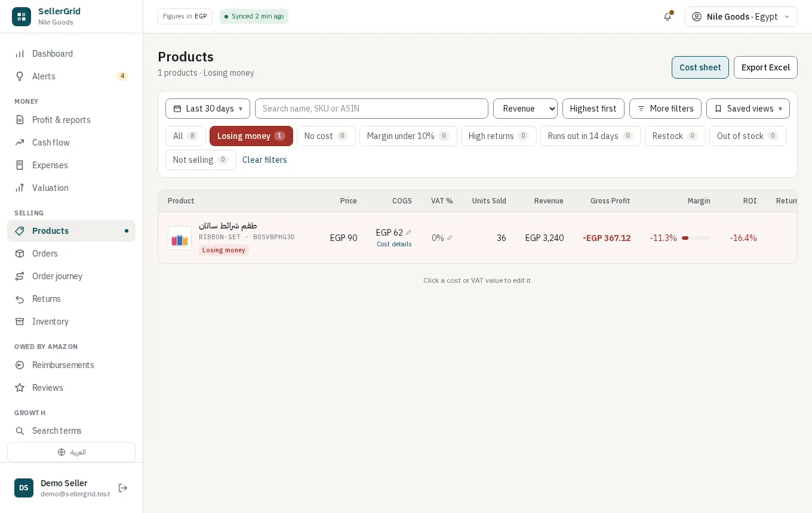Click the Export Excel button
This screenshot has height=513, width=812.
[x=765, y=67]
